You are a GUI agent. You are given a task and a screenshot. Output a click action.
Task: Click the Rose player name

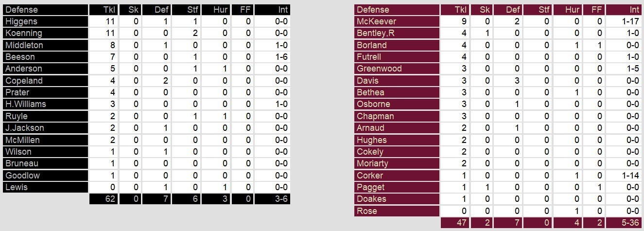[366, 211]
